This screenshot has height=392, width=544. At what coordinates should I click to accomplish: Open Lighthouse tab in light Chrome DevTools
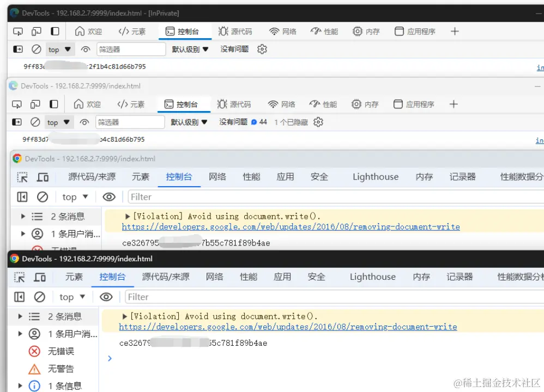376,177
